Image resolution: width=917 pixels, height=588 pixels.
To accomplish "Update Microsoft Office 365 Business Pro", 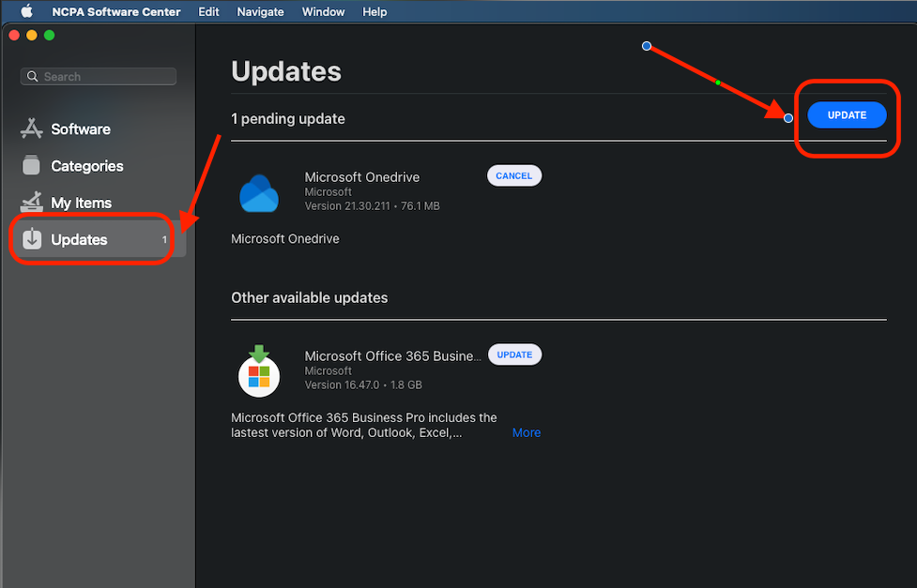I will [x=513, y=355].
